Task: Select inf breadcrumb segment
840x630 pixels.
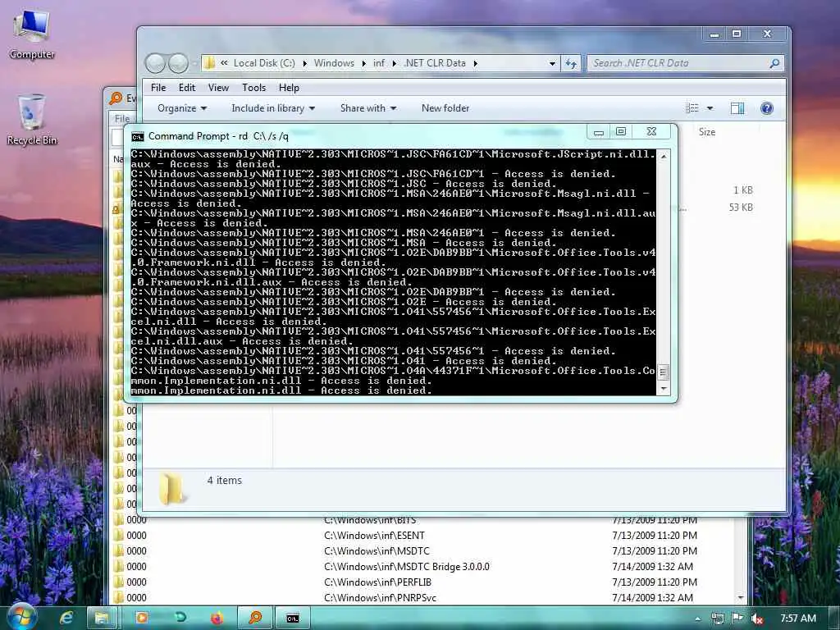Action: 379,63
